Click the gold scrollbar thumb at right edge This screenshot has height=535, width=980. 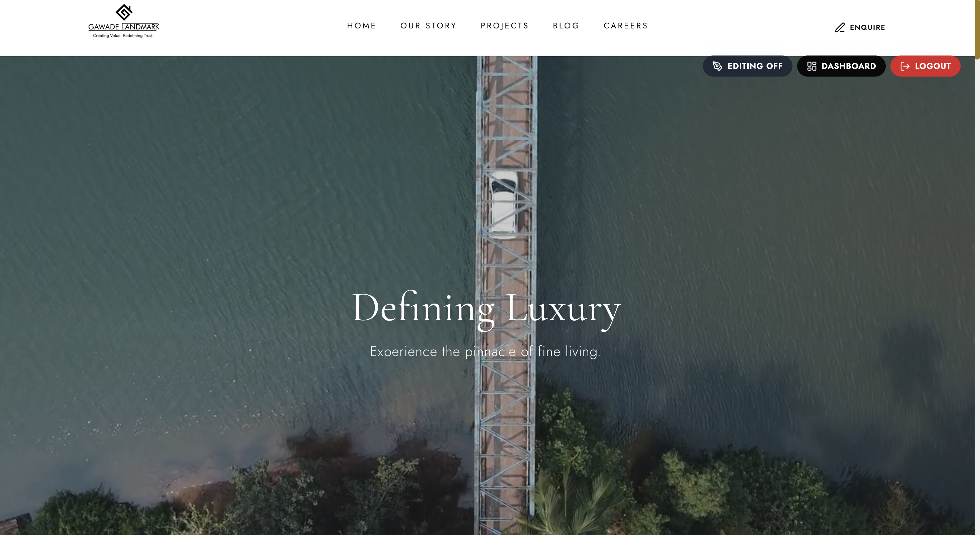977,30
